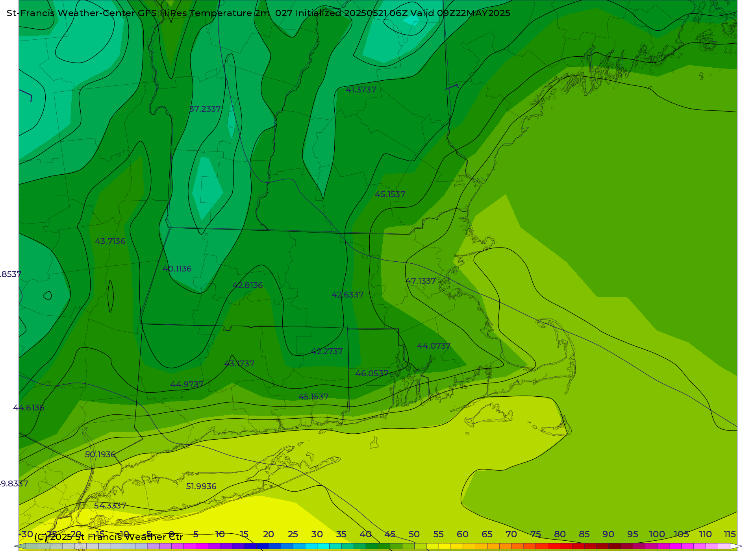Click the cut-off 9.8337 edge label
This screenshot has width=756, height=551.
[14, 484]
